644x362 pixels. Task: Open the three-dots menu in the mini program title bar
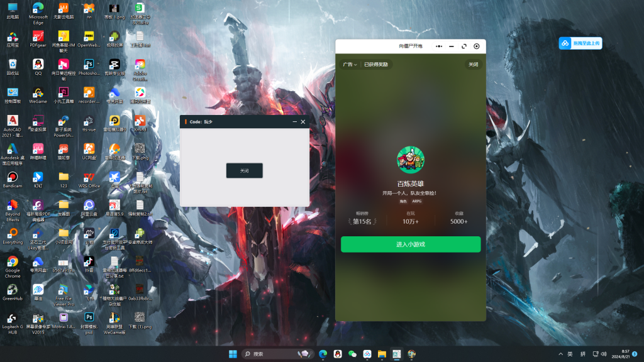tap(438, 47)
